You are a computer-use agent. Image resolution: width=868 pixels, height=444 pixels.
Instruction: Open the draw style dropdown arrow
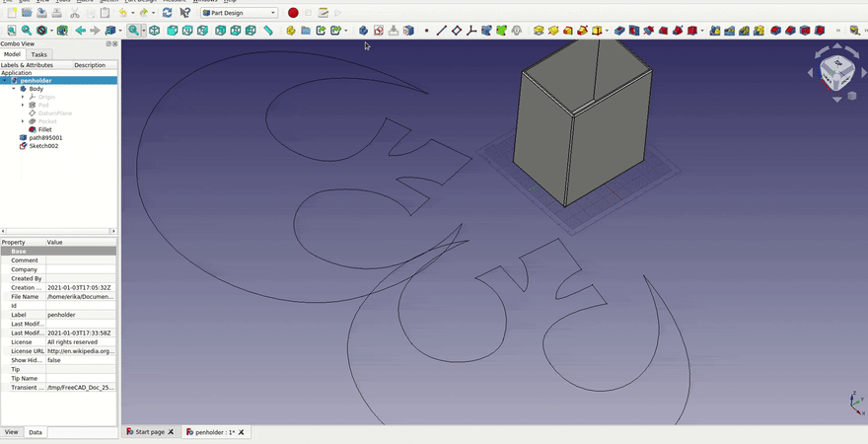coord(52,31)
